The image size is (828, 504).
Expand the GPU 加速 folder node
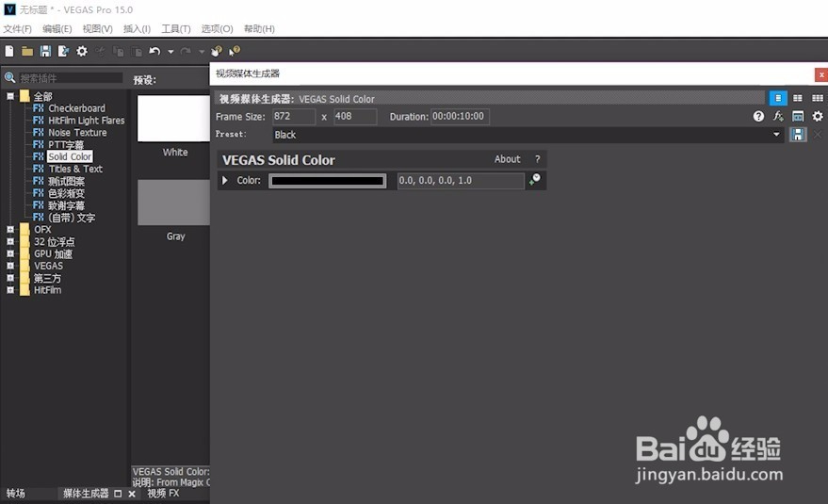[10, 253]
